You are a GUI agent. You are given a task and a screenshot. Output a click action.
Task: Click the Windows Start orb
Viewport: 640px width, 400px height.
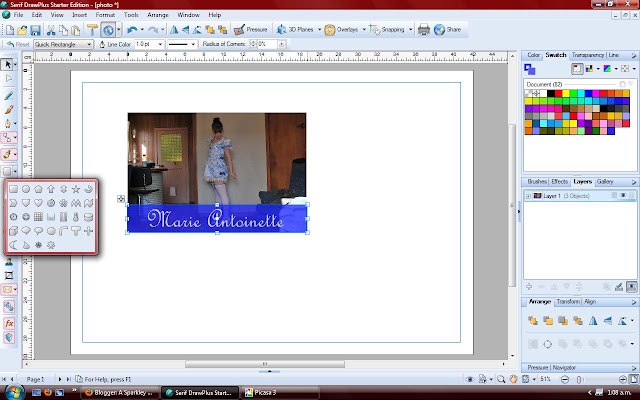[13, 392]
